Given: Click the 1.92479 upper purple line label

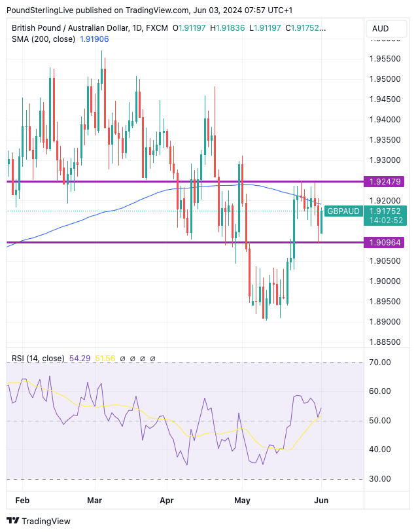Looking at the screenshot, I should (x=385, y=181).
